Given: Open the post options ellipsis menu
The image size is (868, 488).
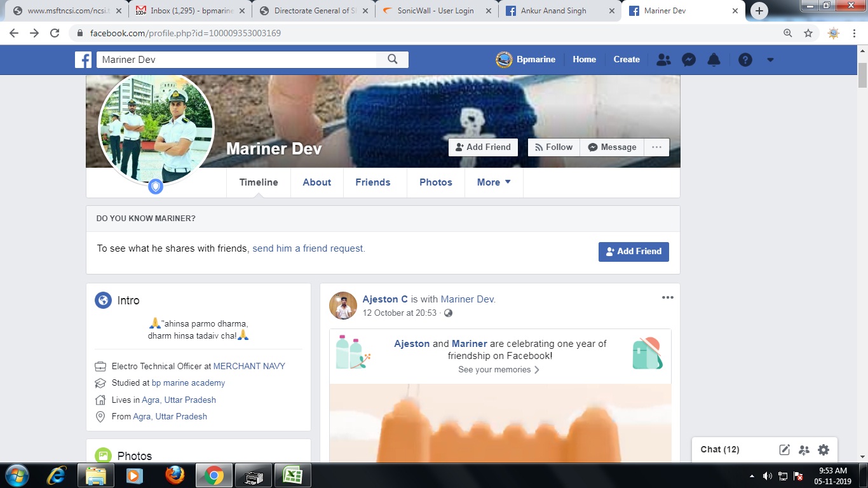Looking at the screenshot, I should [x=667, y=297].
